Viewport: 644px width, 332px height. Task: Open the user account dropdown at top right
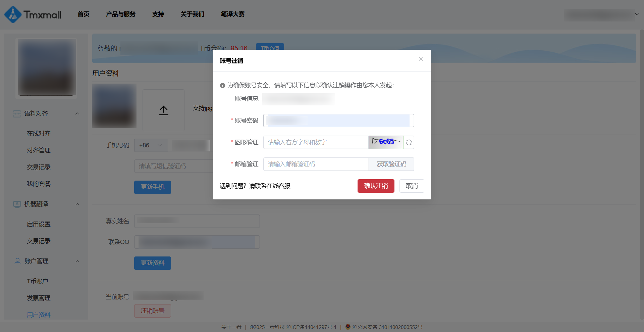(637, 14)
